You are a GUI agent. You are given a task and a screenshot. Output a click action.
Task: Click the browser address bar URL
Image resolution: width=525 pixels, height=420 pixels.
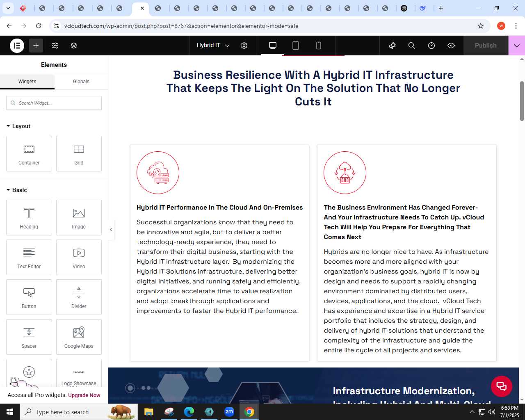[x=181, y=26]
